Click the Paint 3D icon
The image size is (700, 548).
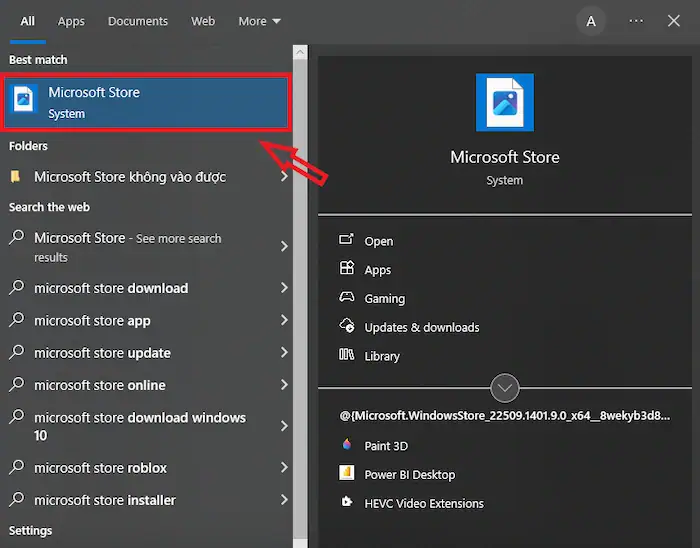pyautogui.click(x=346, y=444)
